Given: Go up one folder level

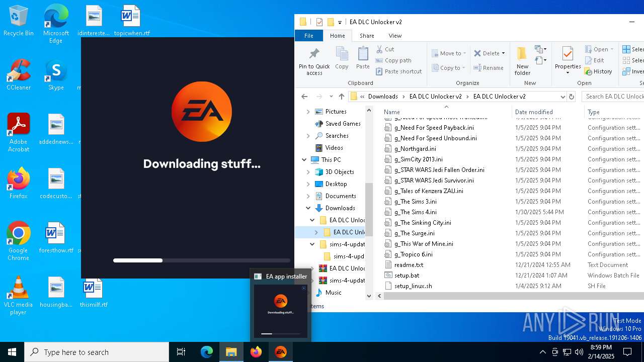Looking at the screenshot, I should (342, 97).
